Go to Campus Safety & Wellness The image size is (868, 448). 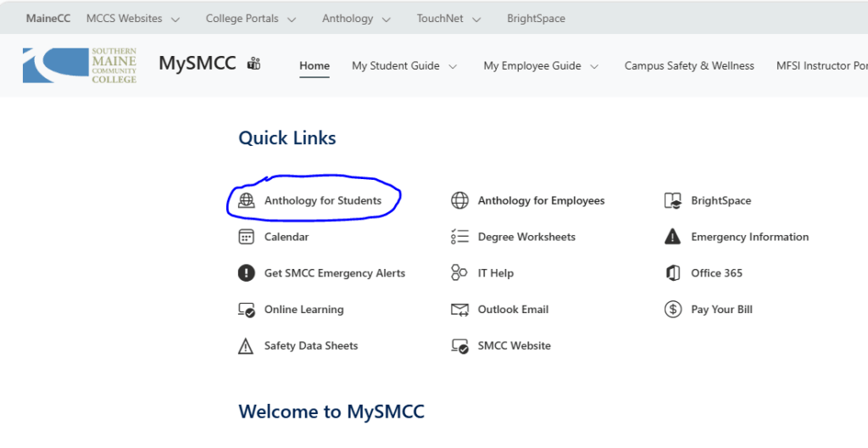point(689,65)
